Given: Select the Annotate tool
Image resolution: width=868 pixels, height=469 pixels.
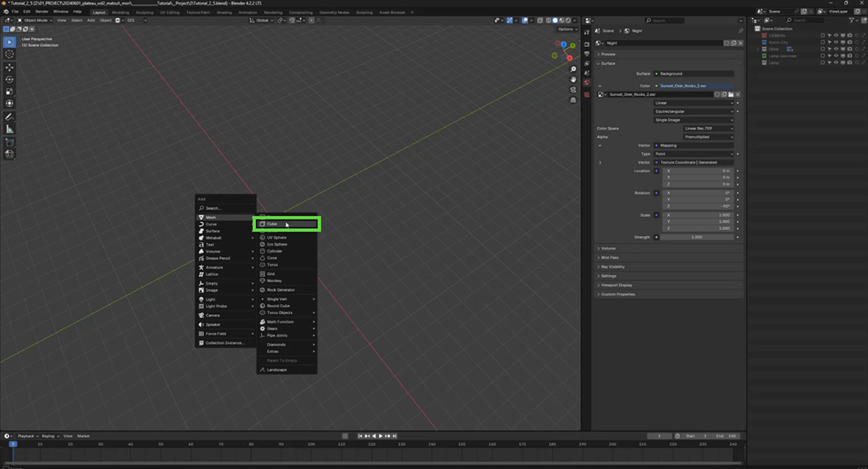Looking at the screenshot, I should coord(9,117).
